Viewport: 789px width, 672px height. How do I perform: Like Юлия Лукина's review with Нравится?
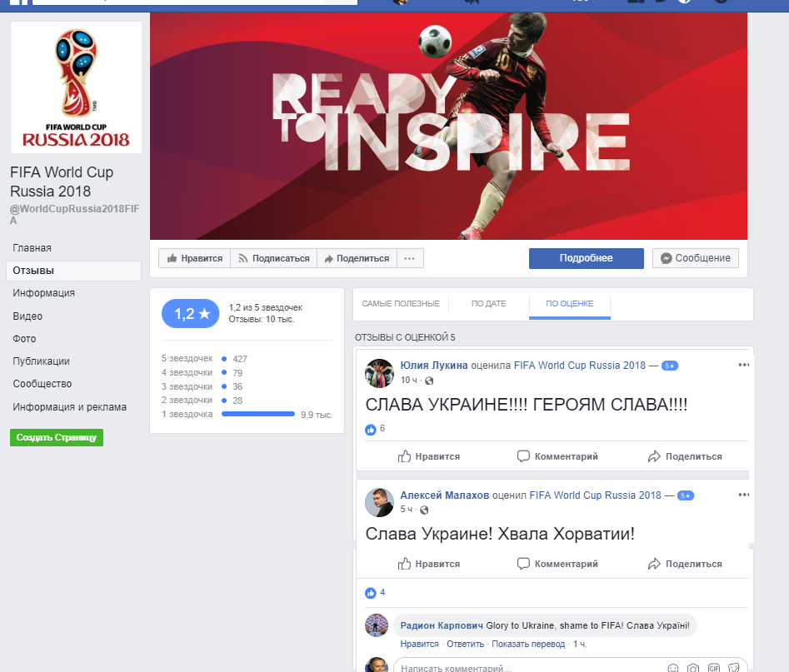[429, 456]
